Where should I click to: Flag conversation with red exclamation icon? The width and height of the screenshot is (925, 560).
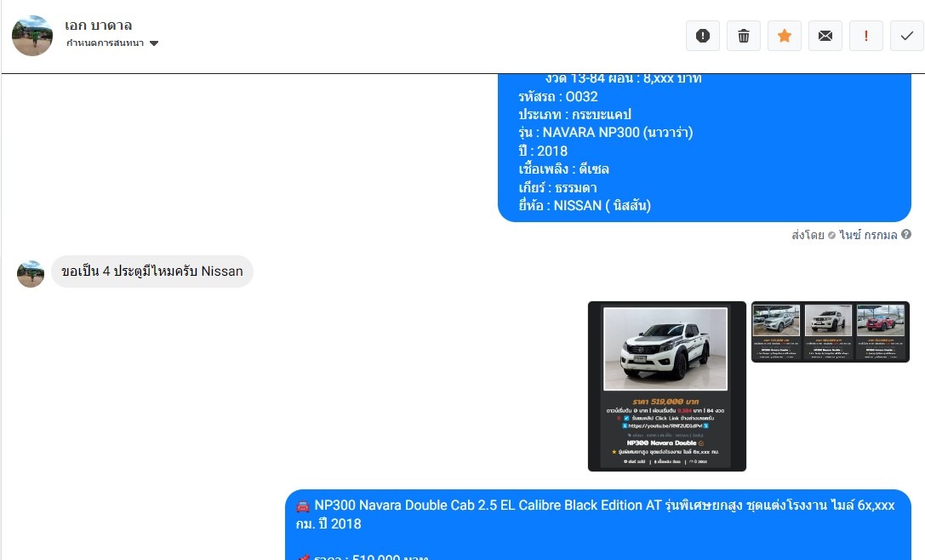[866, 36]
